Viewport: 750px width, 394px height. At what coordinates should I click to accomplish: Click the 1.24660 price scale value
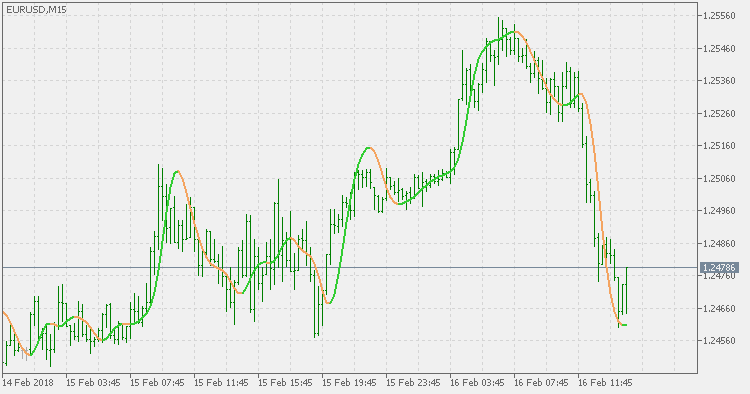[719, 308]
